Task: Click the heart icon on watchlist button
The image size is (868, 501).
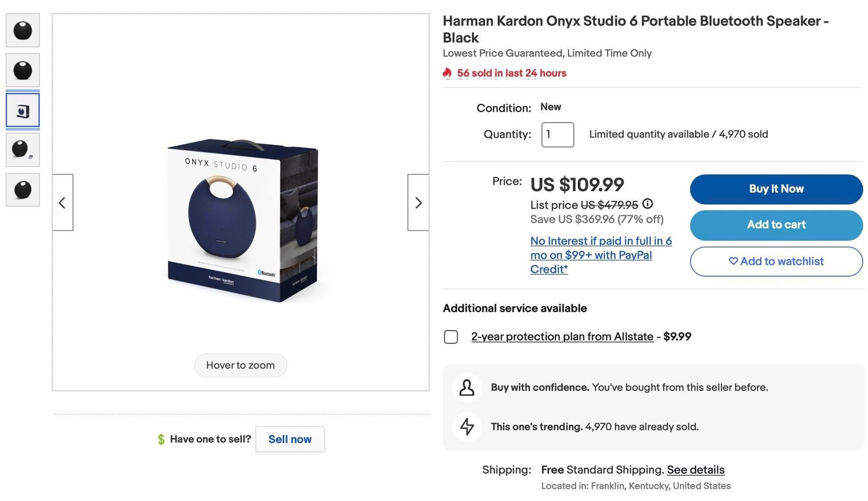Action: 733,261
